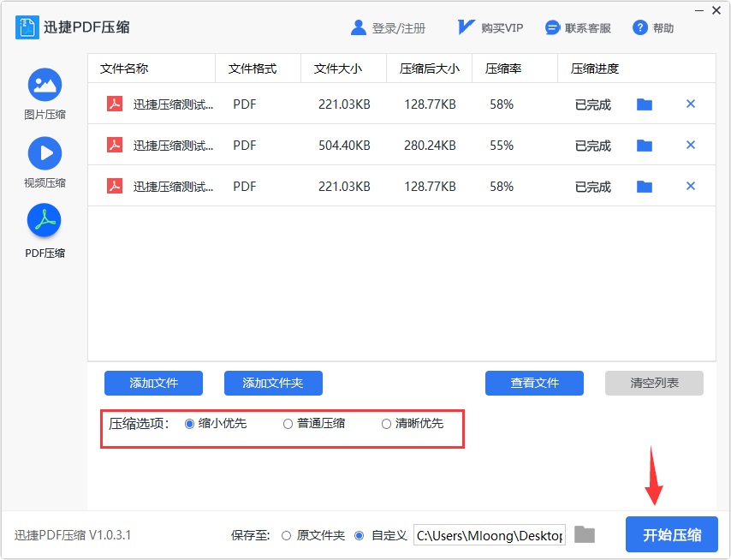The height and width of the screenshot is (560, 731).
Task: Minimize the 迅捷PDF压缩 window
Action: pos(699,10)
